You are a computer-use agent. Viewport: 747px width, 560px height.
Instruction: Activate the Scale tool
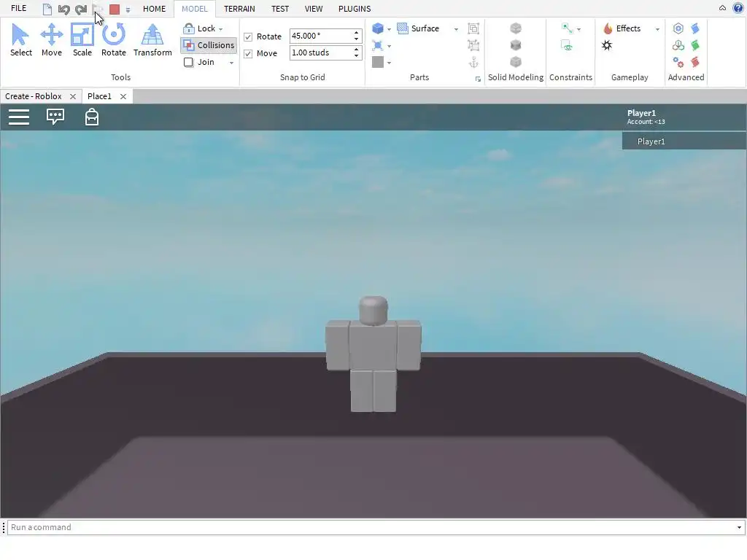(82, 41)
